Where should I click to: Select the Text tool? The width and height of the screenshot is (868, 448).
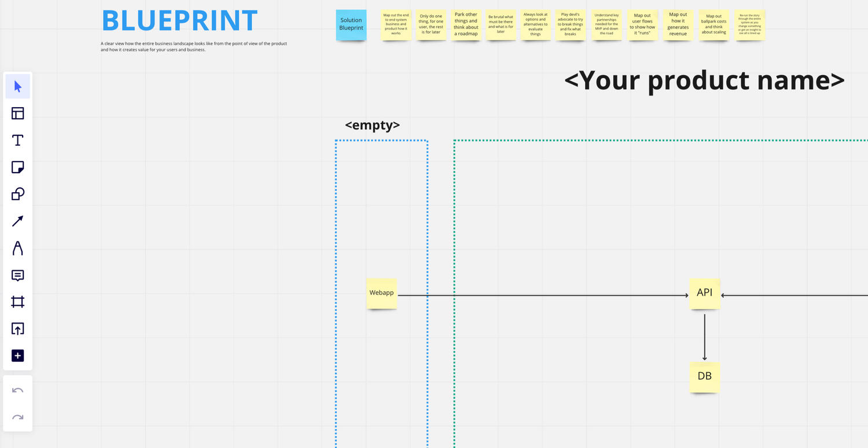pos(18,140)
